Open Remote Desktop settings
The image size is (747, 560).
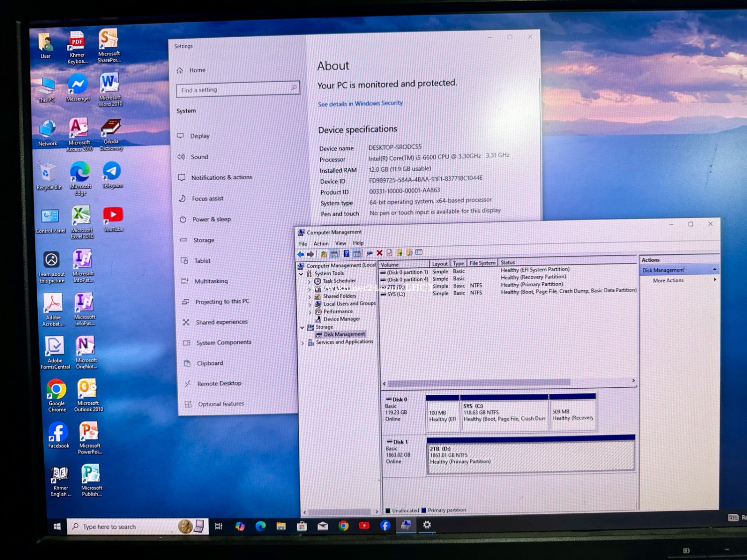pos(213,384)
